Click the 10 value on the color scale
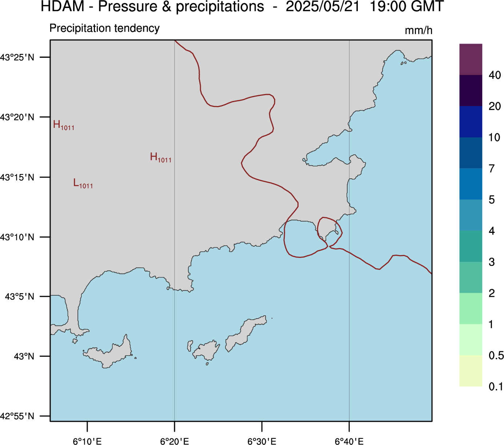The height and width of the screenshot is (445, 504). [x=495, y=138]
